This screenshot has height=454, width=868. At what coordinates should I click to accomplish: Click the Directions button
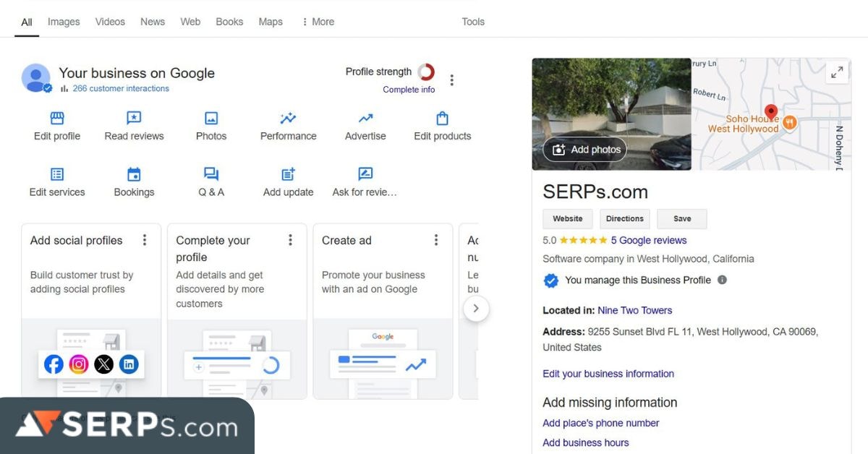[625, 219]
